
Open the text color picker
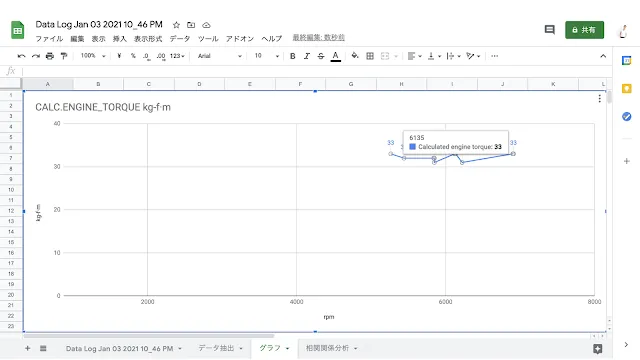336,56
